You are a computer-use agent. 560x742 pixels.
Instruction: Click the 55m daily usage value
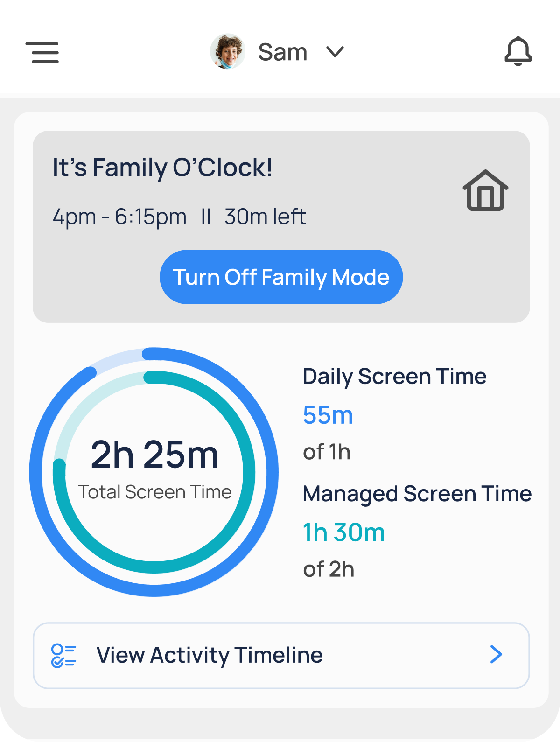coord(328,415)
